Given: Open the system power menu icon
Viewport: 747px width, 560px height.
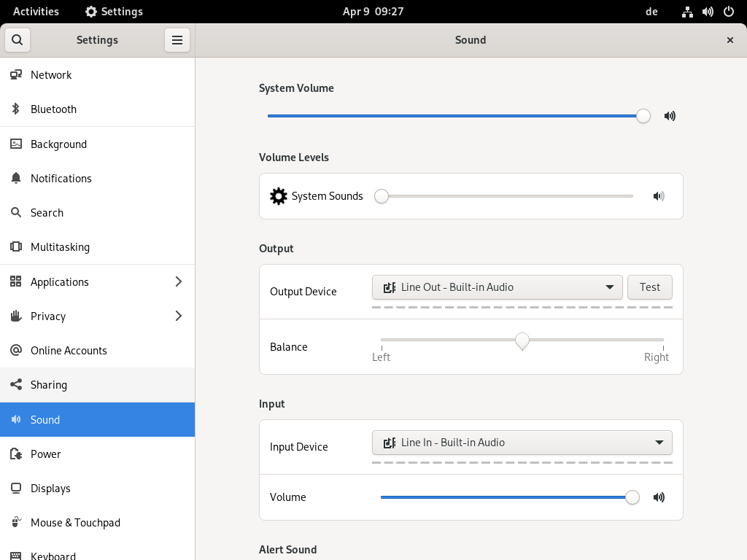Looking at the screenshot, I should [x=728, y=12].
